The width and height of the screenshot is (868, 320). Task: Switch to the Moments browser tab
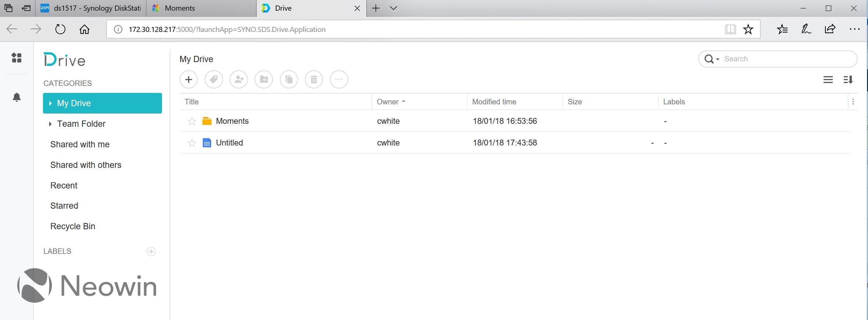tap(201, 8)
